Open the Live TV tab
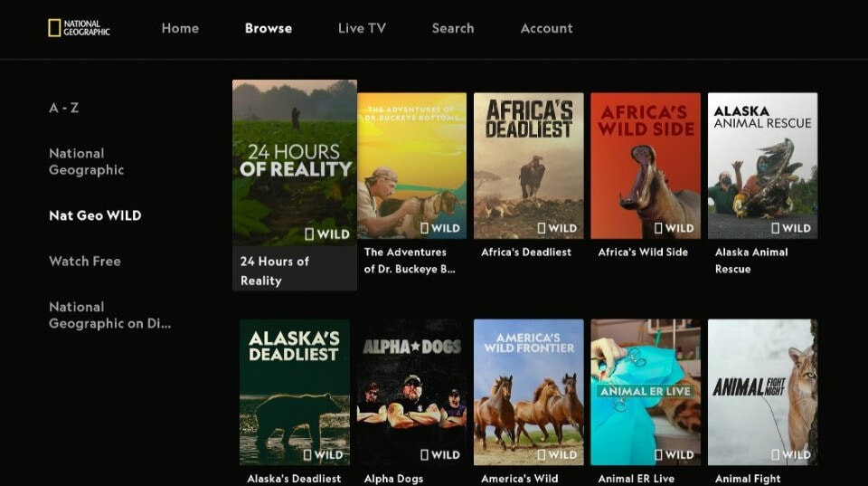This screenshot has height=486, width=868. (x=362, y=28)
